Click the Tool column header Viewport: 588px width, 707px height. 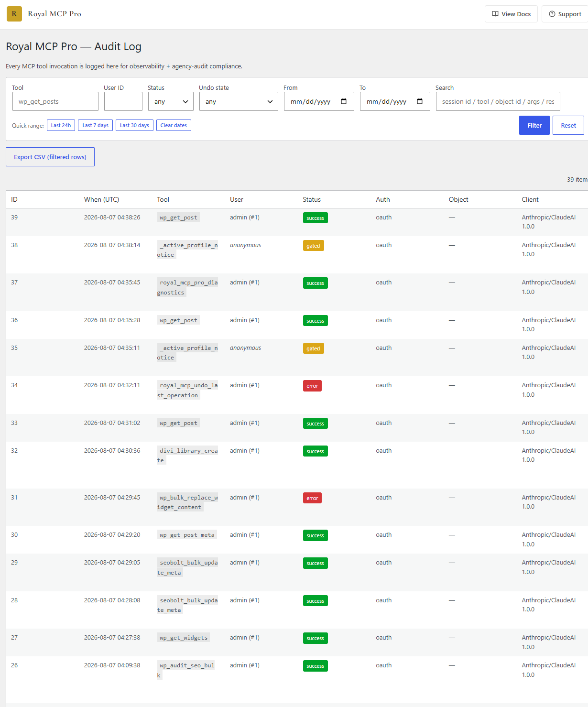(x=163, y=199)
